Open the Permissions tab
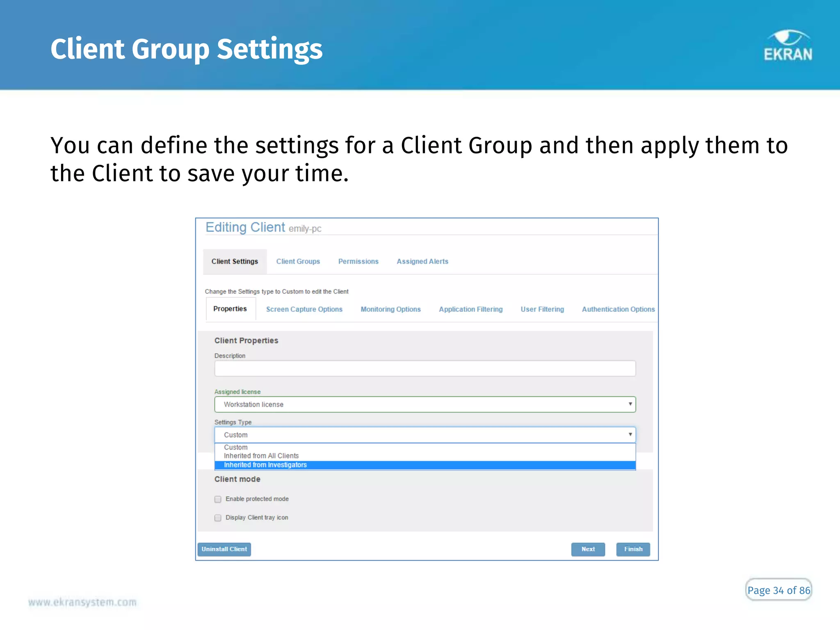Screen dimensions: 840x630 (358, 261)
